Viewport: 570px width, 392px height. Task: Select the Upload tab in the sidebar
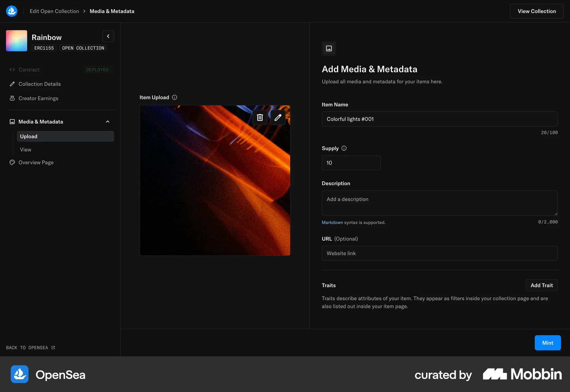coord(28,136)
